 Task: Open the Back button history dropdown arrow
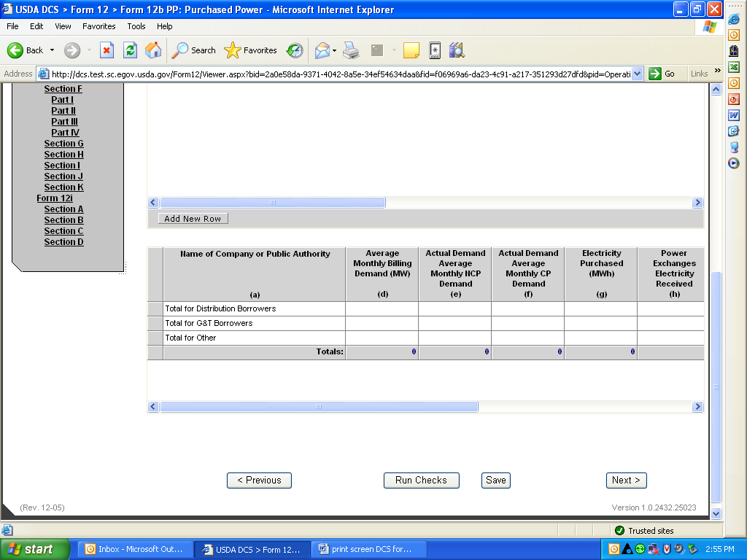click(52, 50)
